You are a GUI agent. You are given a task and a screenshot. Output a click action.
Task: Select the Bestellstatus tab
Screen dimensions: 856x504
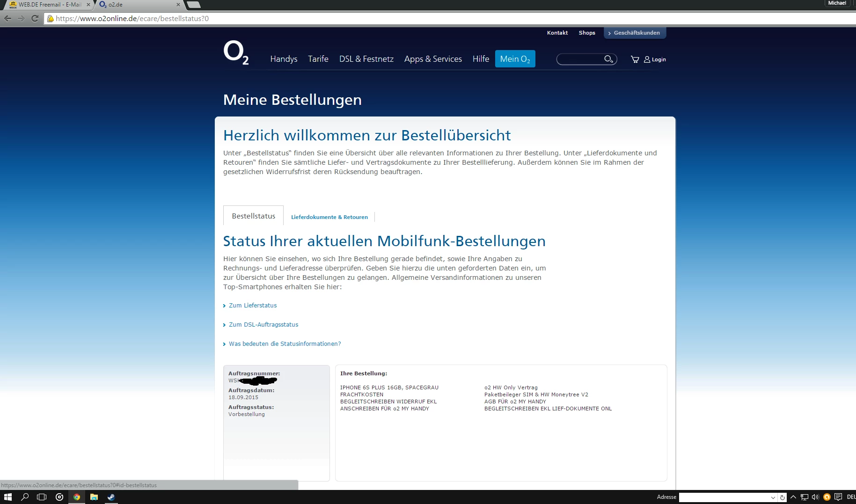[x=253, y=216]
